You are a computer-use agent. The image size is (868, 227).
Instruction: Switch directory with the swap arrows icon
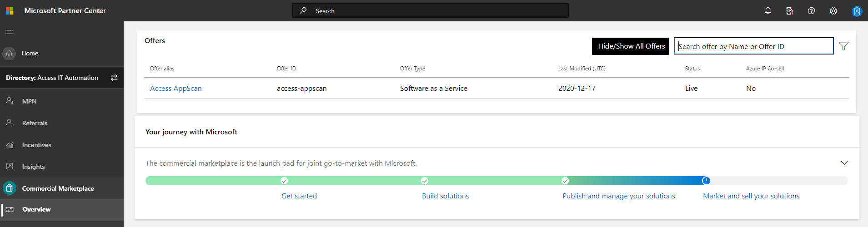pyautogui.click(x=114, y=78)
